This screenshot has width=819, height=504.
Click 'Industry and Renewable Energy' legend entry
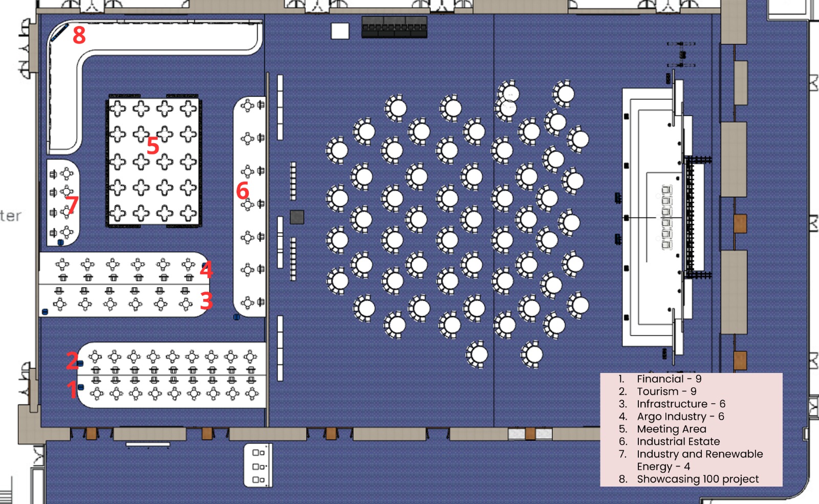coord(699,454)
